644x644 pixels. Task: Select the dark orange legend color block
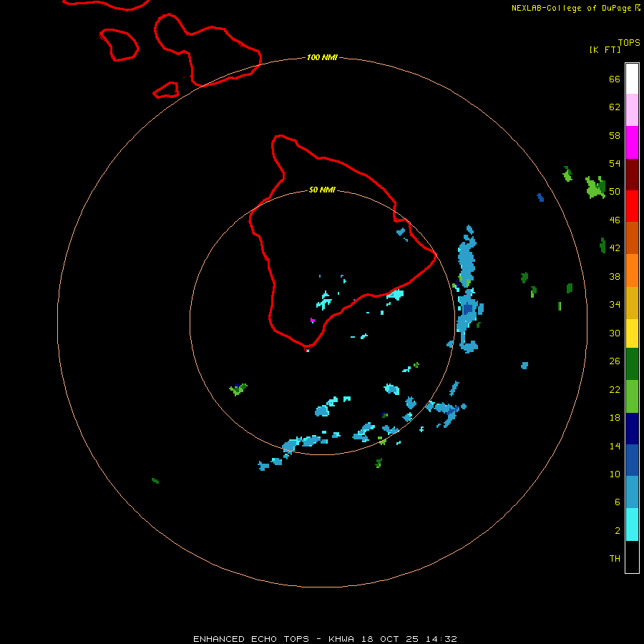click(x=632, y=238)
